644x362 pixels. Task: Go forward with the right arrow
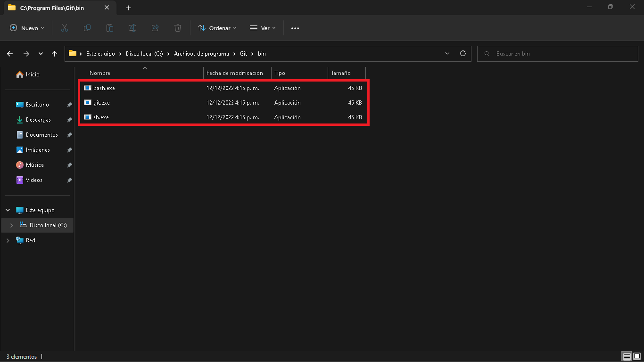point(26,54)
